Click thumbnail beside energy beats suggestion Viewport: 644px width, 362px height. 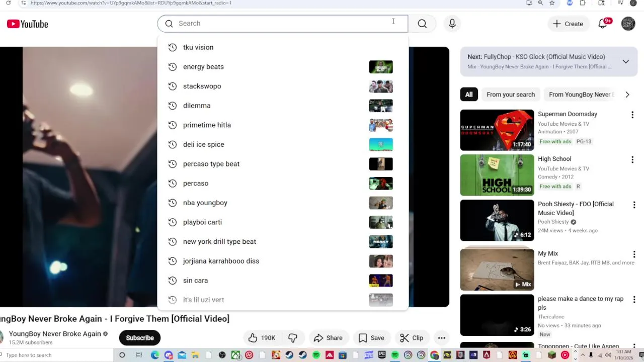[x=381, y=67]
